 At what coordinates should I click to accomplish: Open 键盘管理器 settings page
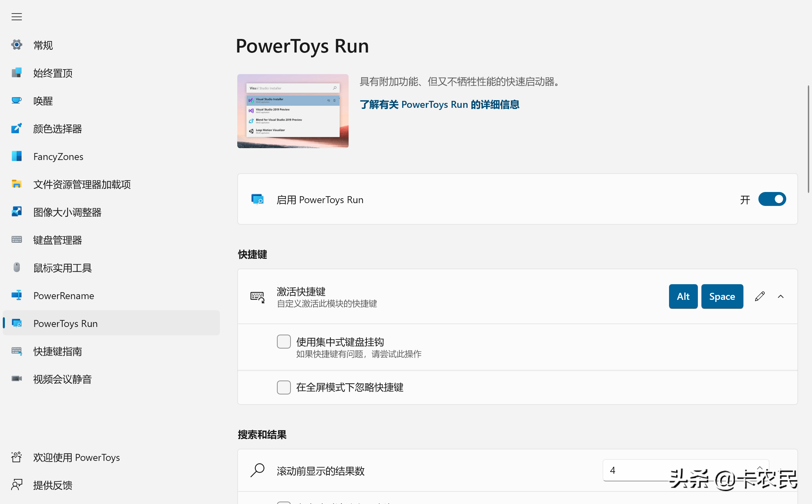tap(111, 240)
